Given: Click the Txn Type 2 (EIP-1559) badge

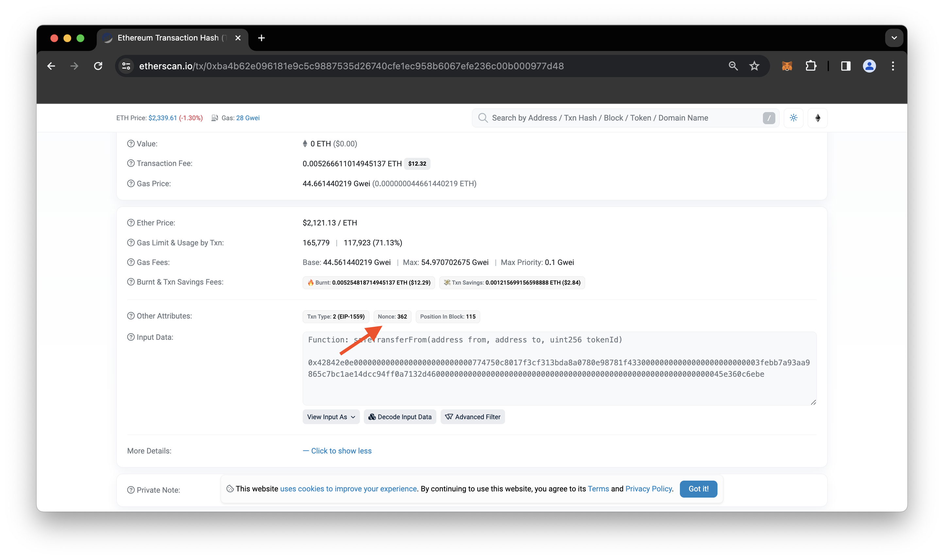Looking at the screenshot, I should click(336, 317).
